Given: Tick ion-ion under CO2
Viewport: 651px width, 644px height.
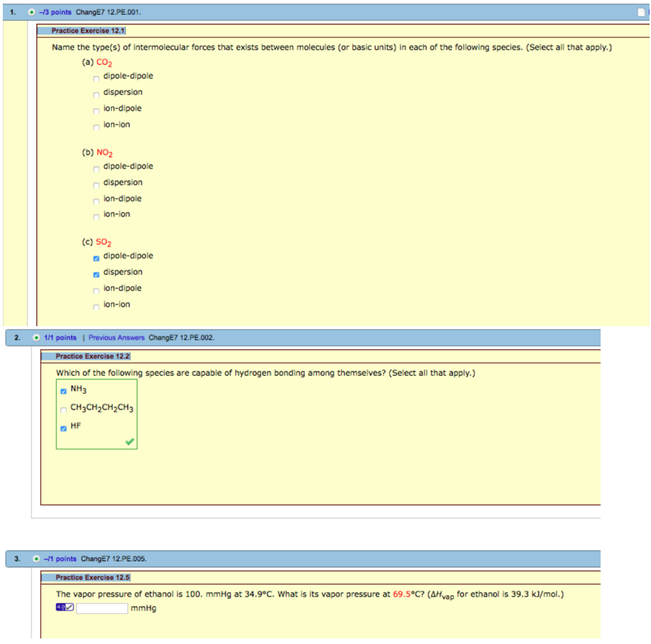Looking at the screenshot, I should pos(97,127).
